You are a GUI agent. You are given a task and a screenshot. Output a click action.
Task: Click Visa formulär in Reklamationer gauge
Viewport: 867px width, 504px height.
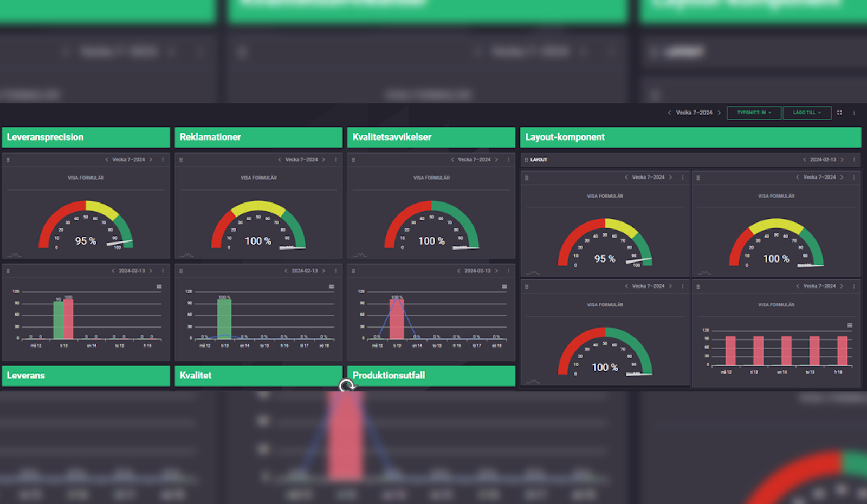tap(258, 178)
